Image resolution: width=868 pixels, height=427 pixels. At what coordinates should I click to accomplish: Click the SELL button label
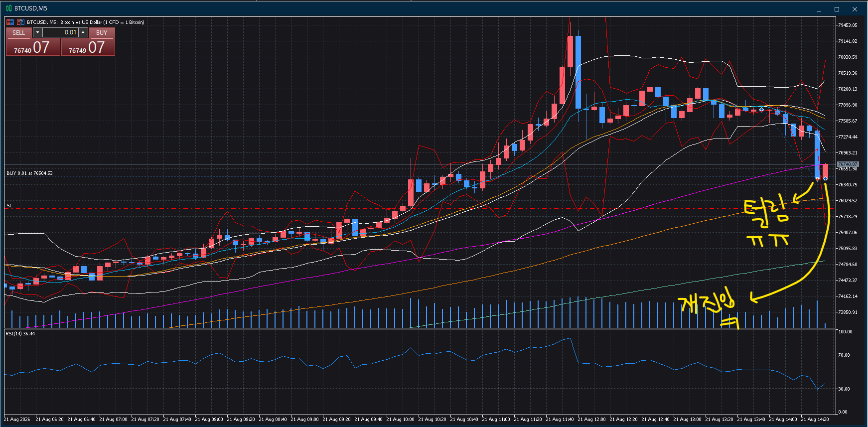(x=19, y=33)
